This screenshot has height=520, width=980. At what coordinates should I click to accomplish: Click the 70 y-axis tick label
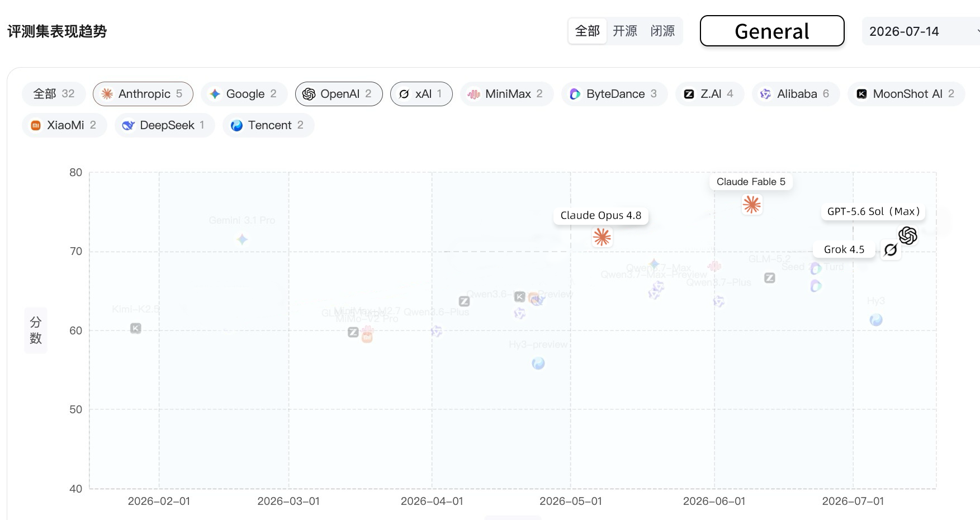pos(76,252)
